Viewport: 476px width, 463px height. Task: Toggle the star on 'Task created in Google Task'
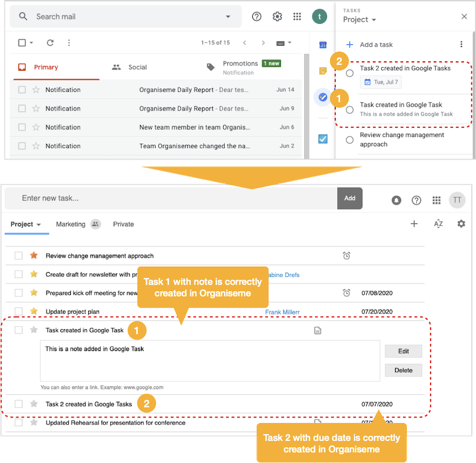[33, 330]
